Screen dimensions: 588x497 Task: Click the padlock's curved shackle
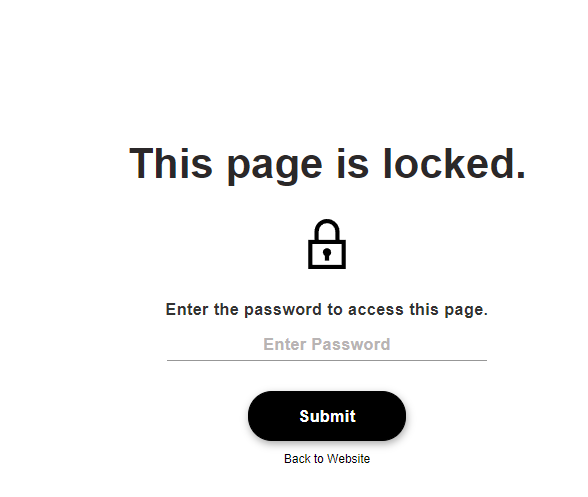coord(327,230)
